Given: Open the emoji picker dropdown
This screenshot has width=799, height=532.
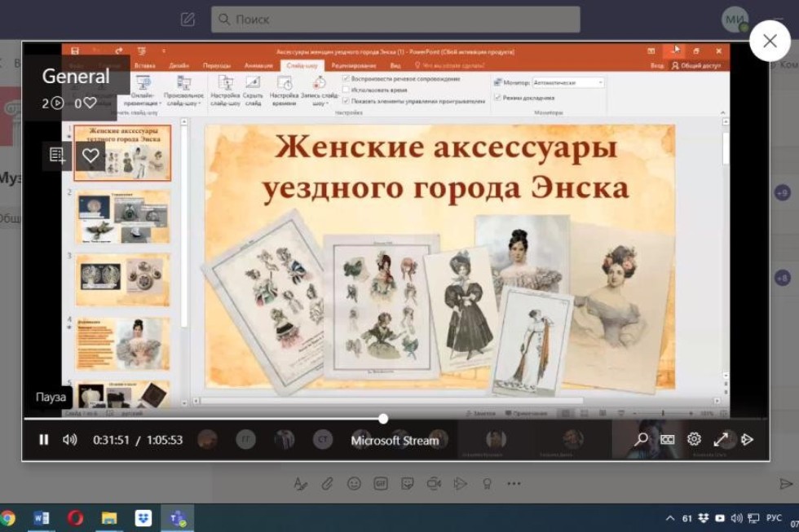Looking at the screenshot, I should point(353,482).
